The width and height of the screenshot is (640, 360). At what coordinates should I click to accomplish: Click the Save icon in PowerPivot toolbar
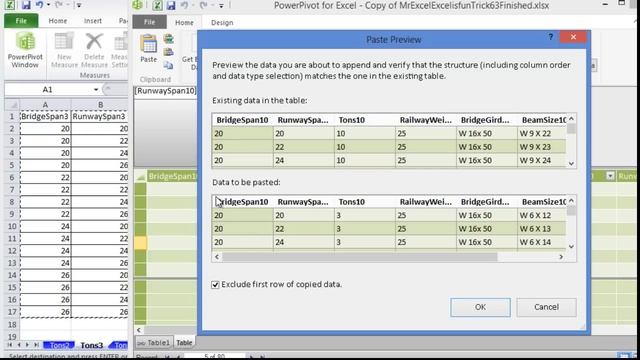[x=171, y=5]
